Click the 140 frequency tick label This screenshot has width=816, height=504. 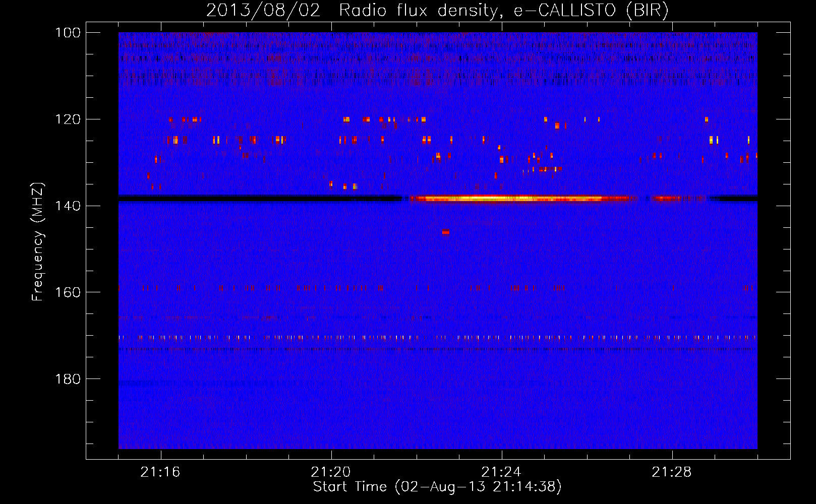68,206
